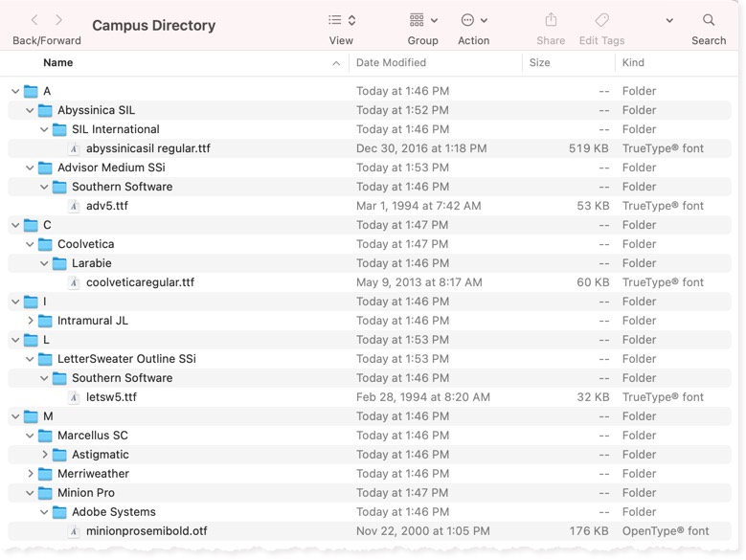
Task: Select the letsw5.ttf font file icon
Action: pyautogui.click(x=74, y=397)
